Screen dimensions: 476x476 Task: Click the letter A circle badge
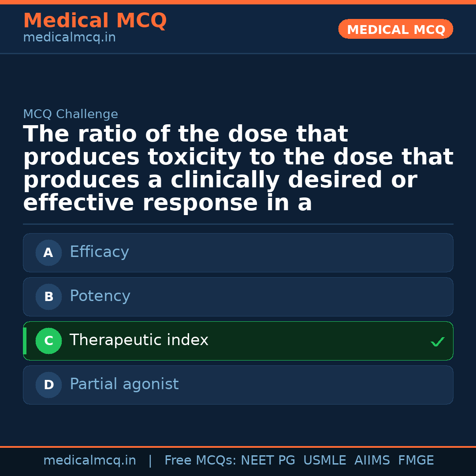pyautogui.click(x=48, y=253)
